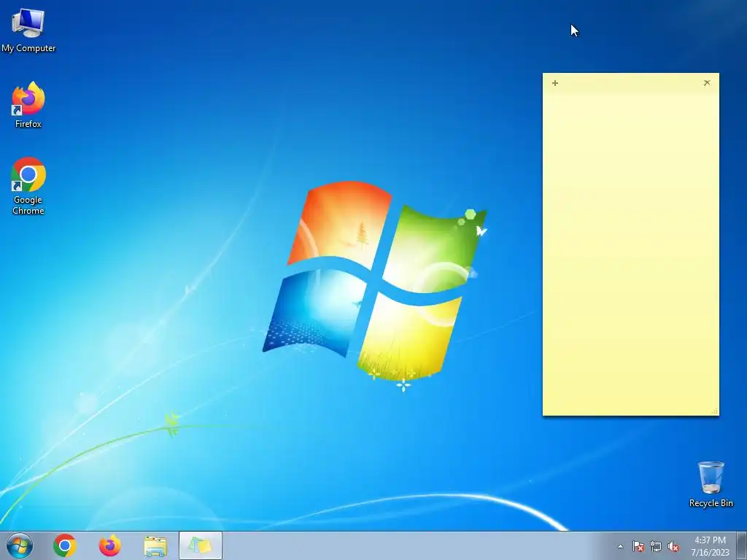Open the clock showing 4:37 PM

pos(710,546)
